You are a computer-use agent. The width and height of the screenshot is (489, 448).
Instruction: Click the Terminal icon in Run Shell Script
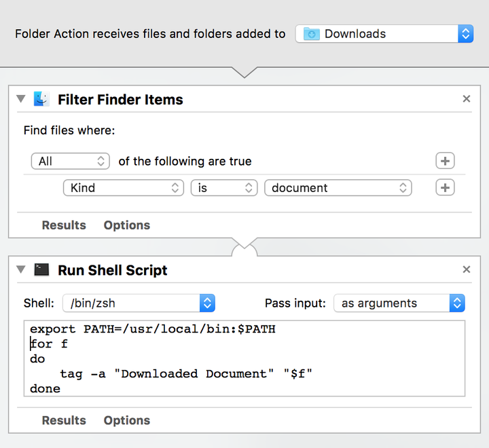[41, 270]
